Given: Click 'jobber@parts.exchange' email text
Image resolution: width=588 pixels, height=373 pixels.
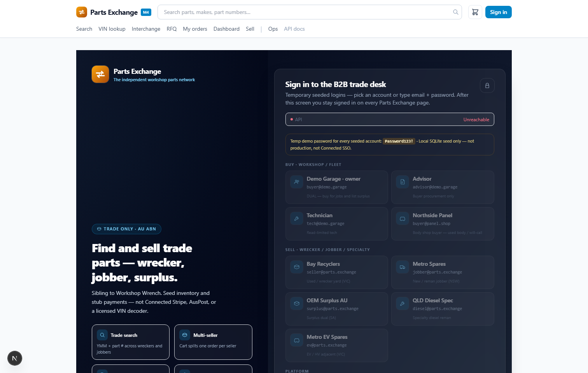Looking at the screenshot, I should (x=437, y=272).
